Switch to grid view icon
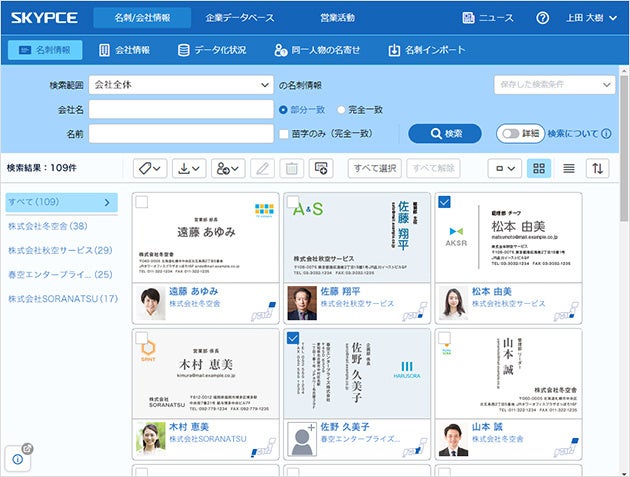Screen dimensions: 630x477 pyautogui.click(x=539, y=168)
